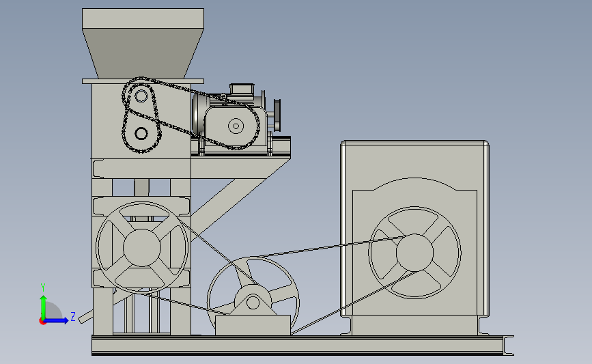
Task: Click the blue Z axis arrow
Action: coord(57,320)
